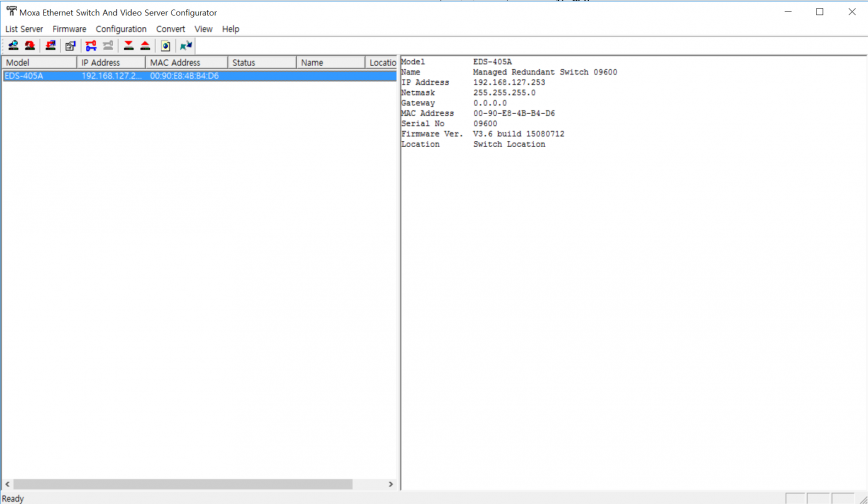
Task: Click the 192.168.127.2... IP cell in the list
Action: pyautogui.click(x=111, y=76)
